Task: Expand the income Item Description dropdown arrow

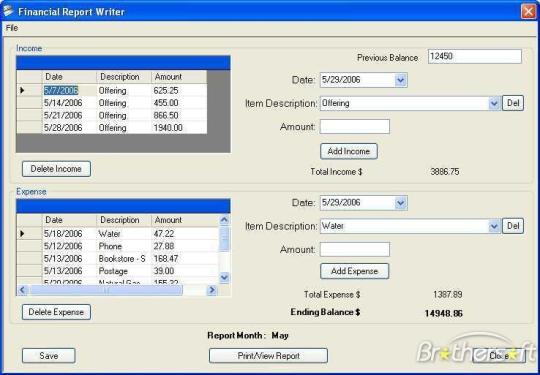Action: pyautogui.click(x=494, y=103)
